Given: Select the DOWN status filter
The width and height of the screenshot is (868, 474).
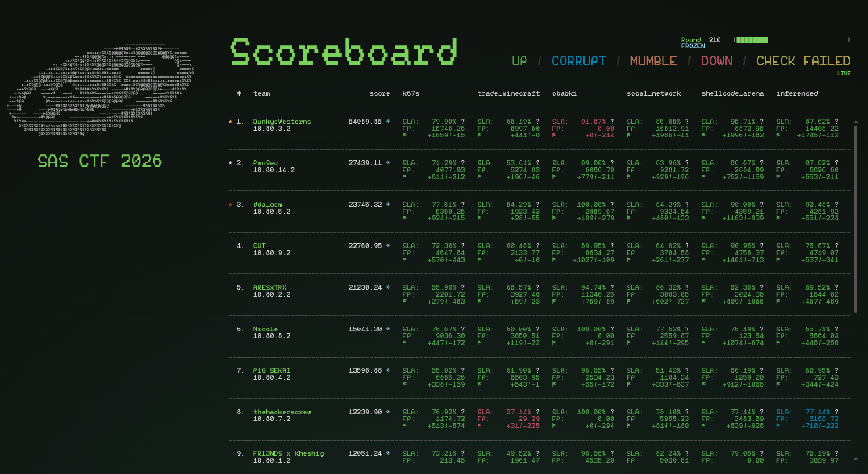Looking at the screenshot, I should tap(717, 61).
